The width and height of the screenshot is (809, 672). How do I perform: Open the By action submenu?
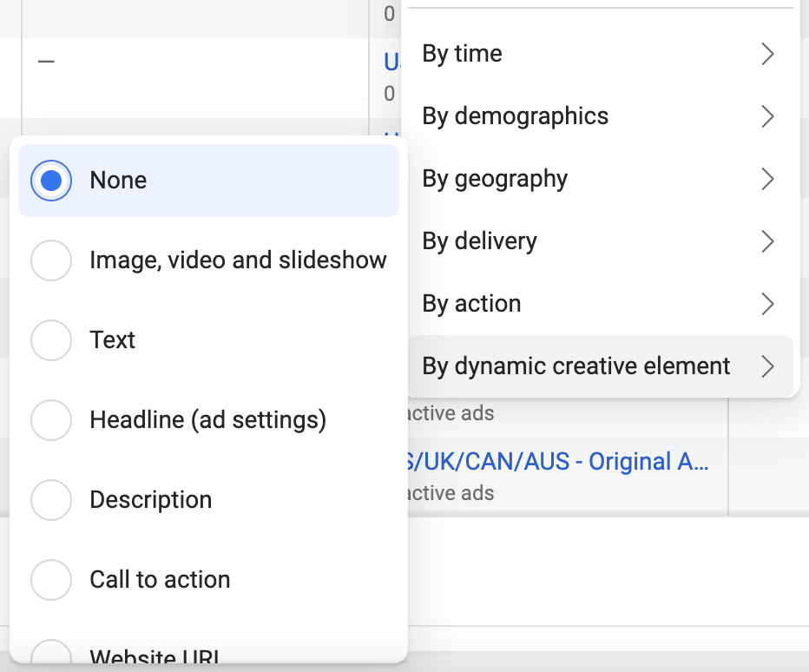click(x=601, y=304)
